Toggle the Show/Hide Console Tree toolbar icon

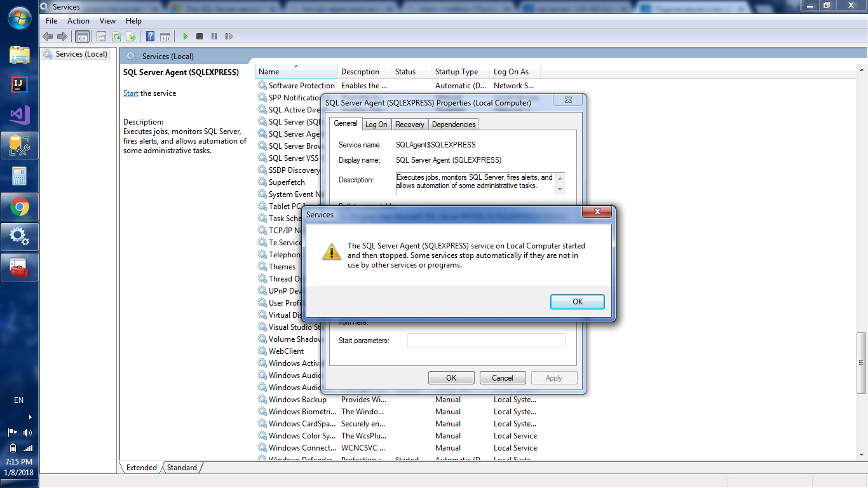click(83, 37)
